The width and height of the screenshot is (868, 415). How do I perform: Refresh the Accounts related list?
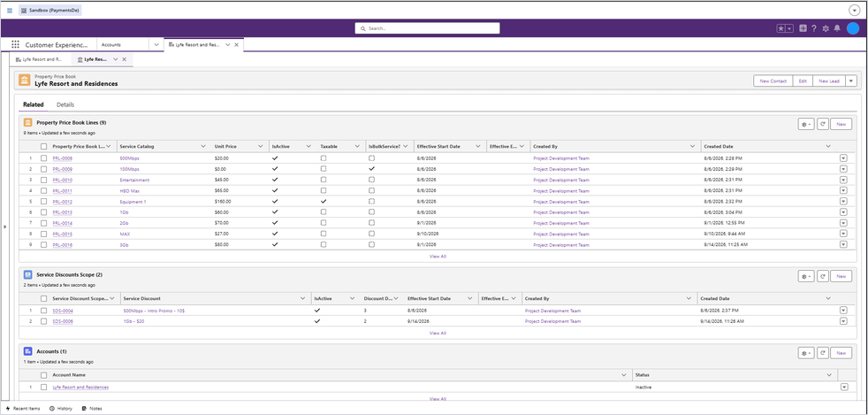(x=823, y=353)
